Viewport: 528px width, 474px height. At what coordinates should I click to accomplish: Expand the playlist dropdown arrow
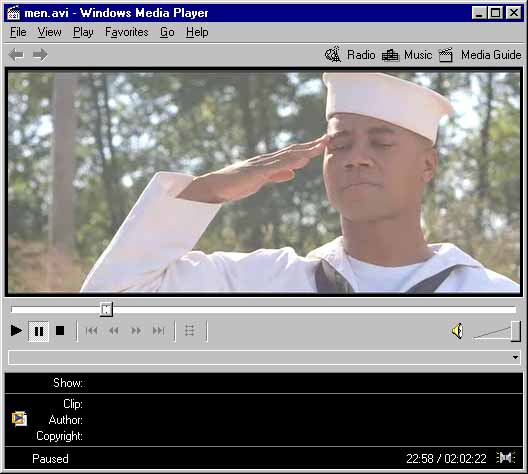[x=515, y=357]
